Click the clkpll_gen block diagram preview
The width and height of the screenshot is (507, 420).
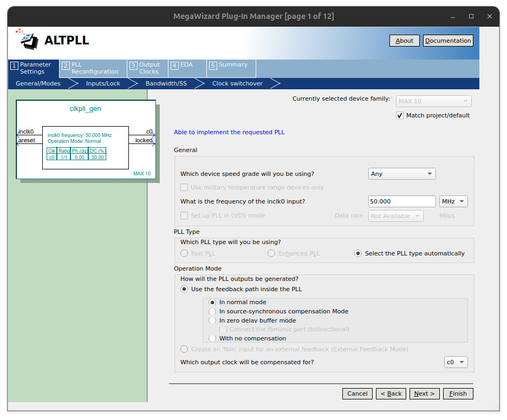pos(86,139)
